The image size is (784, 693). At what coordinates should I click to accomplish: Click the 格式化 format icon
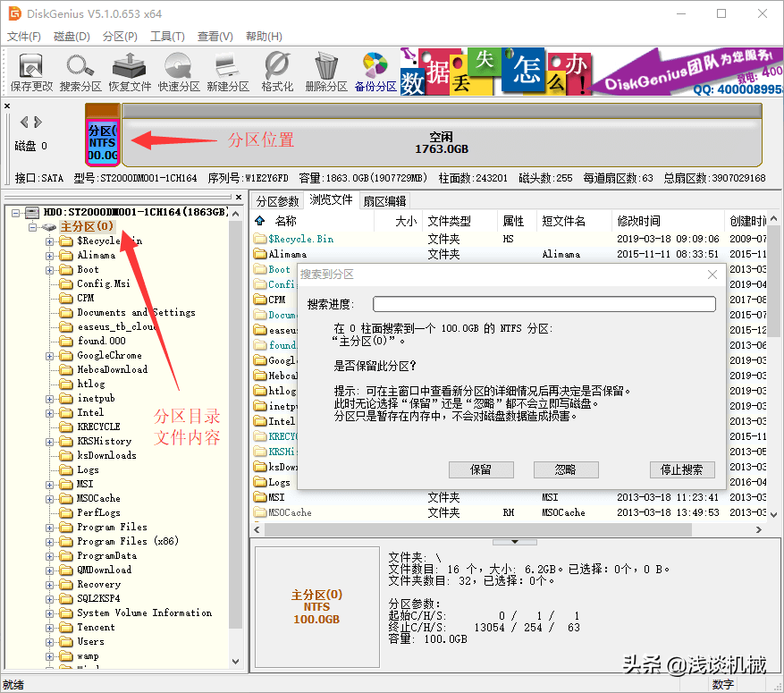point(277,72)
